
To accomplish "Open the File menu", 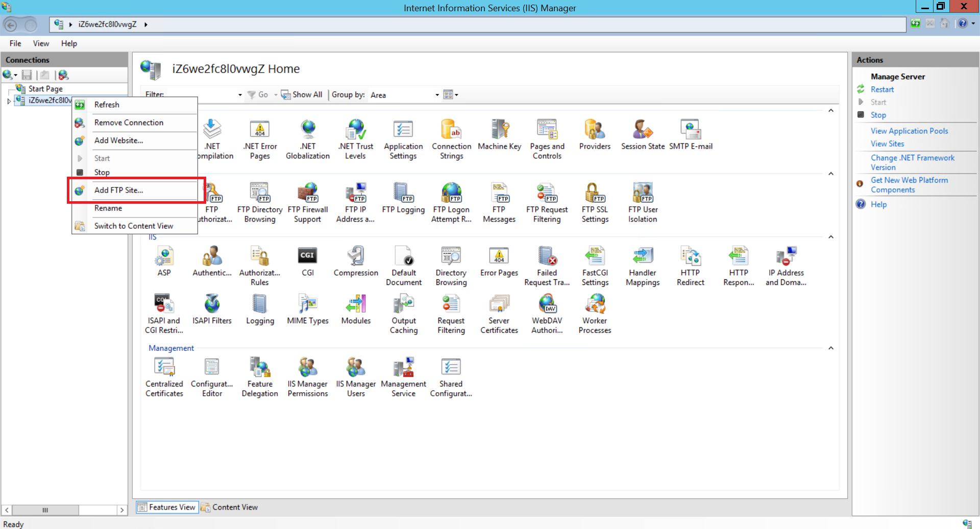I will 15,43.
